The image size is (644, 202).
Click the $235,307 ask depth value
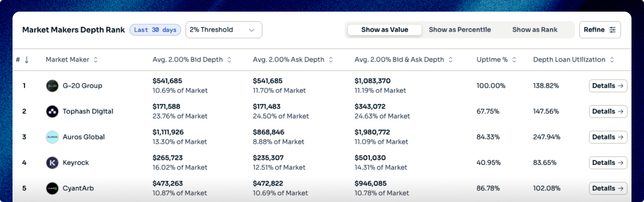tap(268, 158)
